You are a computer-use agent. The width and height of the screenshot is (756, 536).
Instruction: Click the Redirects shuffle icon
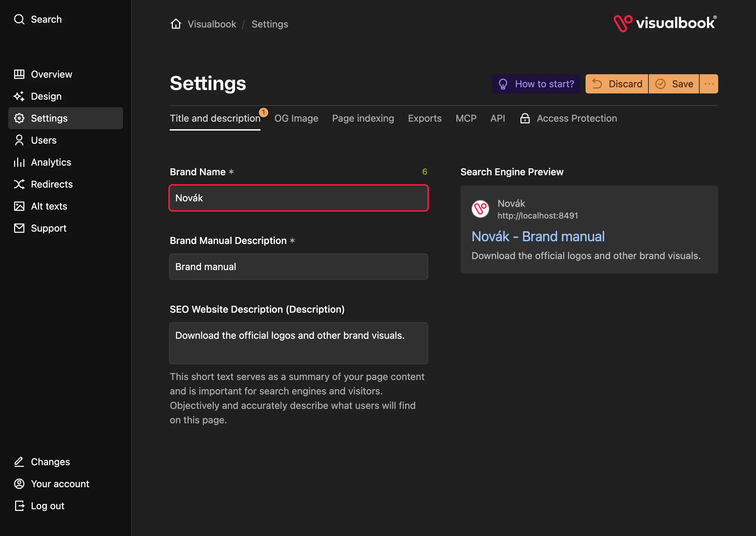point(19,184)
